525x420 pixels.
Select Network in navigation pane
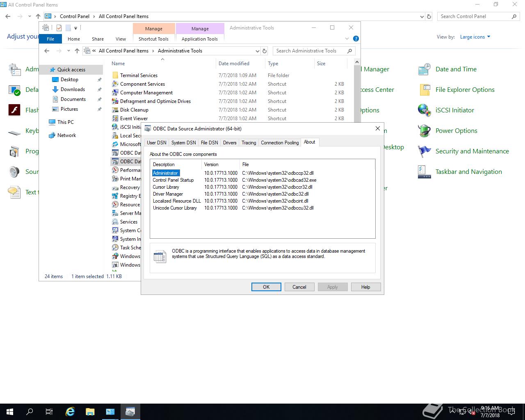(x=66, y=135)
